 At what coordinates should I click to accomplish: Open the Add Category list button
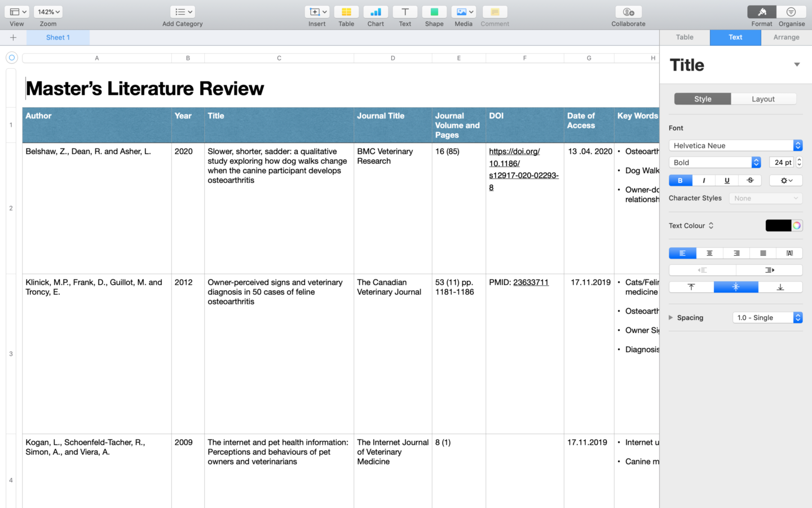(183, 12)
